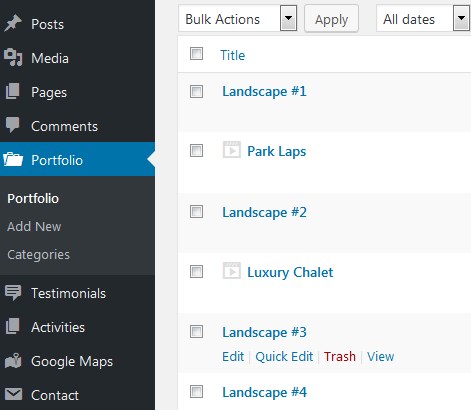The width and height of the screenshot is (471, 410).
Task: Click the Google Maps location icon
Action: pos(13,361)
